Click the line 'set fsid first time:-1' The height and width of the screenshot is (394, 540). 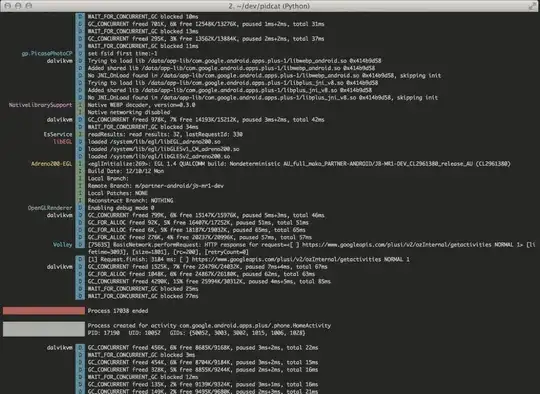tap(123, 53)
